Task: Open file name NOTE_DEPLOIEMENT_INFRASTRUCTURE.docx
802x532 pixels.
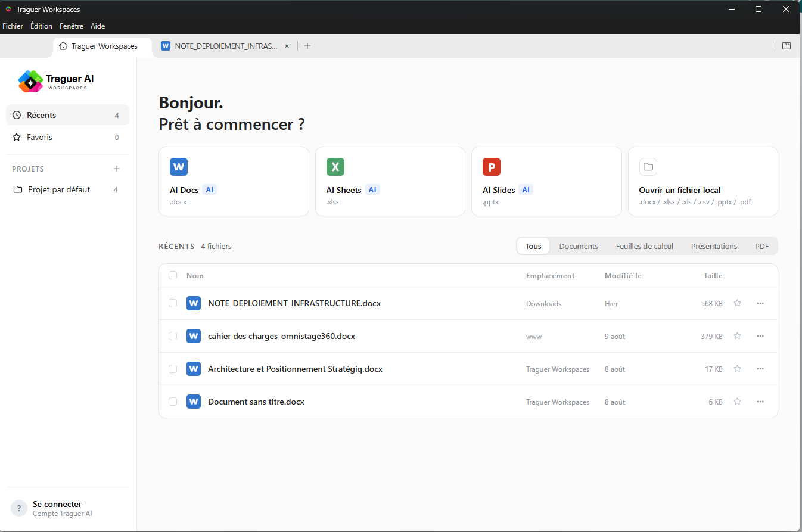Action: pyautogui.click(x=294, y=303)
